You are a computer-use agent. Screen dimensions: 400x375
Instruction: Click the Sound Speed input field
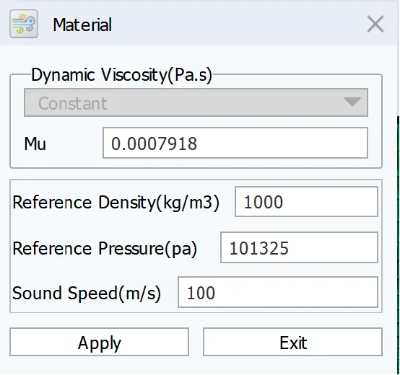pyautogui.click(x=278, y=292)
